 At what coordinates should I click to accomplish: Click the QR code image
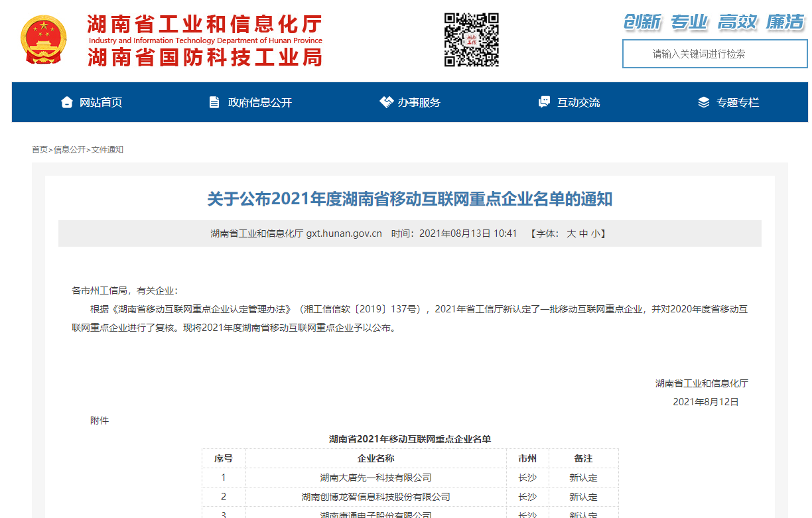(x=471, y=40)
